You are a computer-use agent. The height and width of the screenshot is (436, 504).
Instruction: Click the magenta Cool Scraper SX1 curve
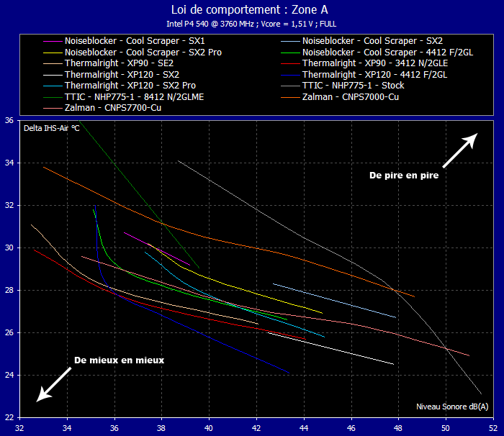(x=157, y=249)
